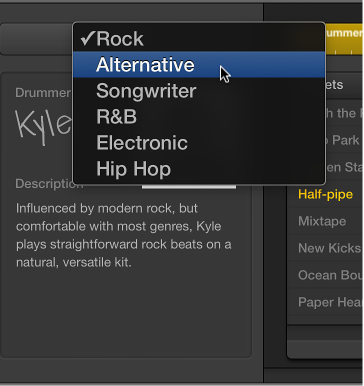Screen dimensions: 364x386
Task: Choose the Mixtape preset
Action: (325, 221)
